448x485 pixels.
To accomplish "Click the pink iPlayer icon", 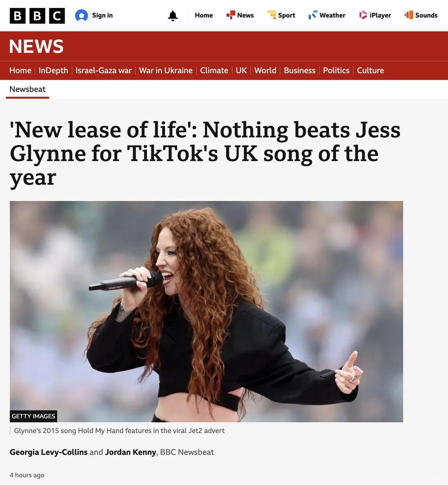I will (363, 15).
